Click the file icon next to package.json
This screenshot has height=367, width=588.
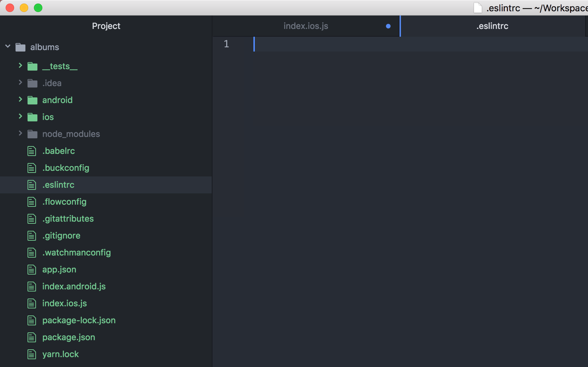pos(31,337)
